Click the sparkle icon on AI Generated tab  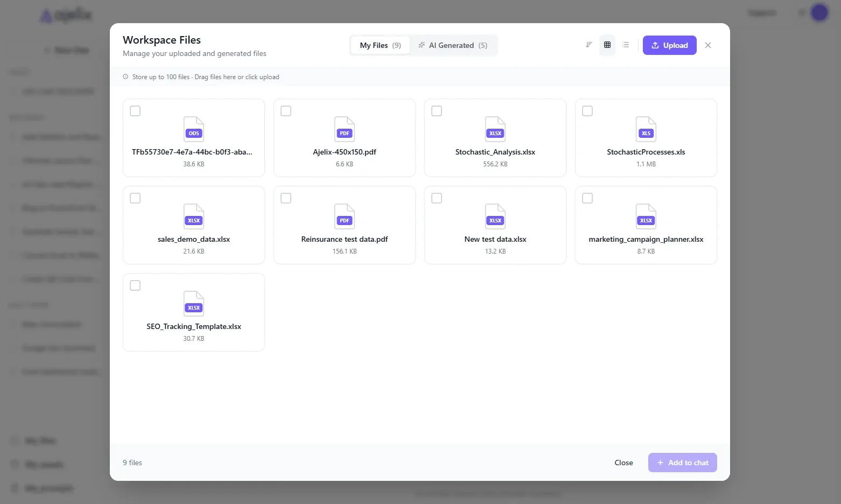click(422, 45)
